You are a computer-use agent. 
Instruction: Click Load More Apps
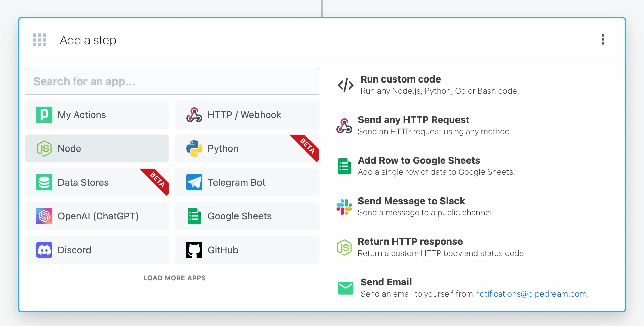tap(175, 278)
